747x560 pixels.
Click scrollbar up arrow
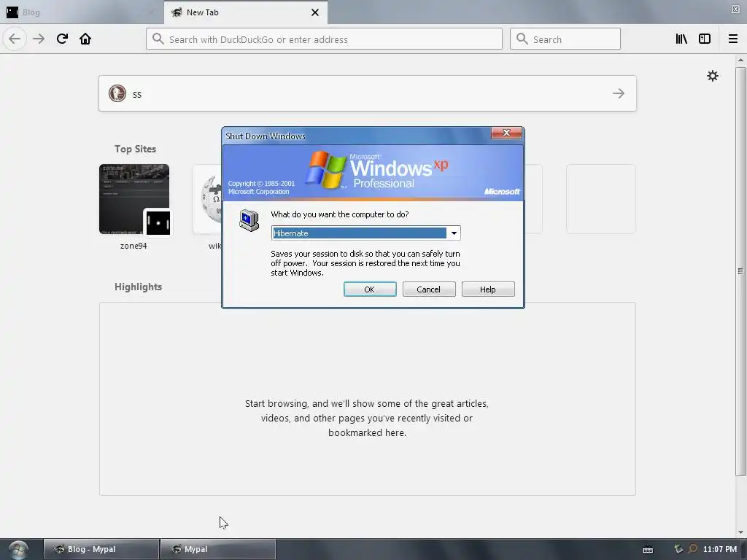click(x=740, y=60)
